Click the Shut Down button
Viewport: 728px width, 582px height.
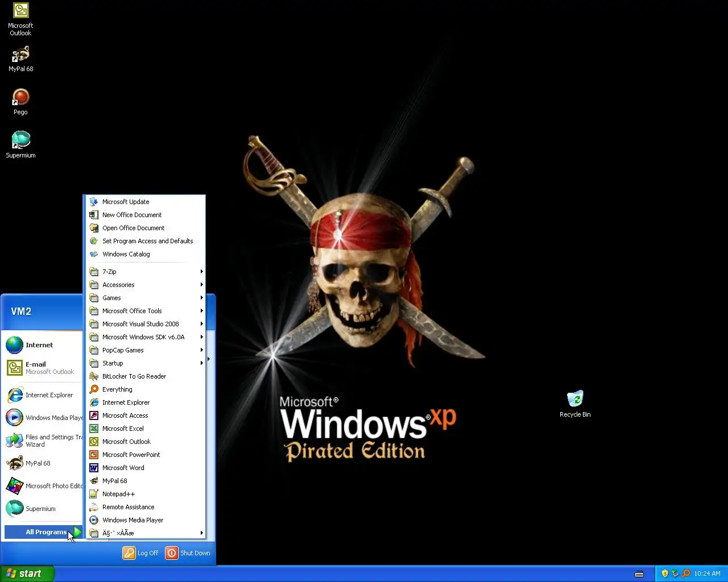188,553
